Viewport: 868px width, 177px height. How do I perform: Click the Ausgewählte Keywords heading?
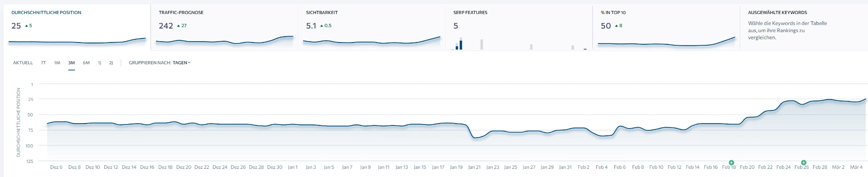point(777,13)
